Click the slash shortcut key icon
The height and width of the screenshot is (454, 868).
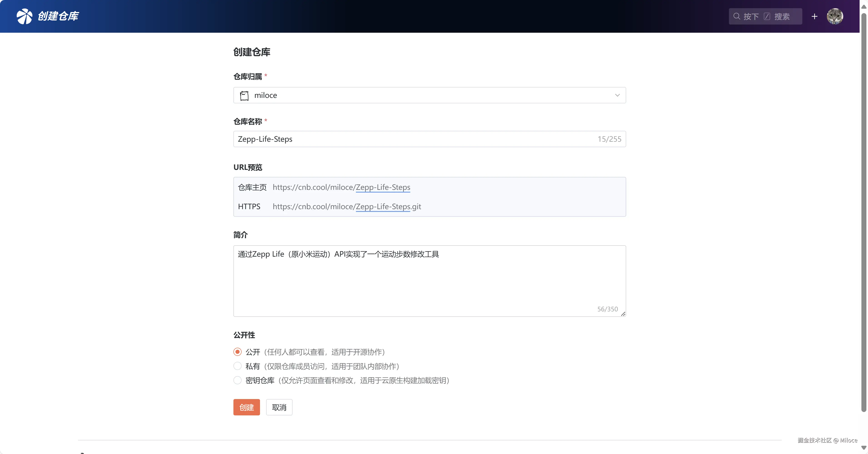[x=767, y=17]
